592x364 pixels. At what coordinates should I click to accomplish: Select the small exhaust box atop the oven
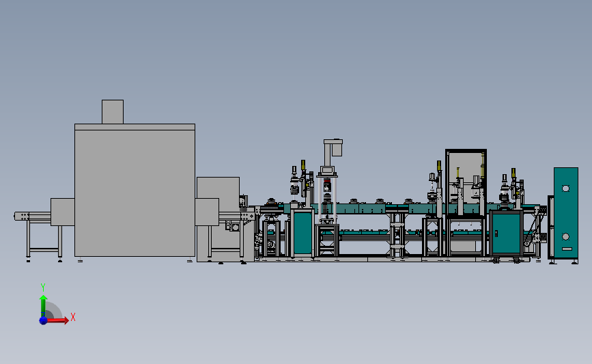coord(113,112)
